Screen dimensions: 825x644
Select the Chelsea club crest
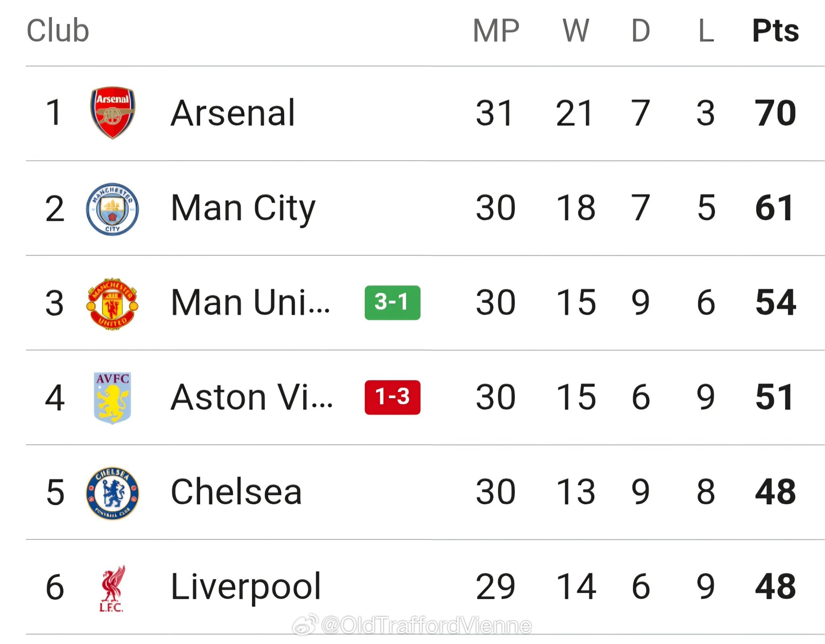tap(112, 493)
